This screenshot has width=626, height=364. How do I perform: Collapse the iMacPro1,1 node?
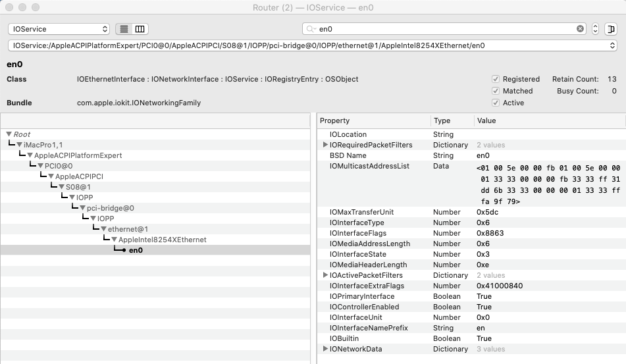coord(19,145)
